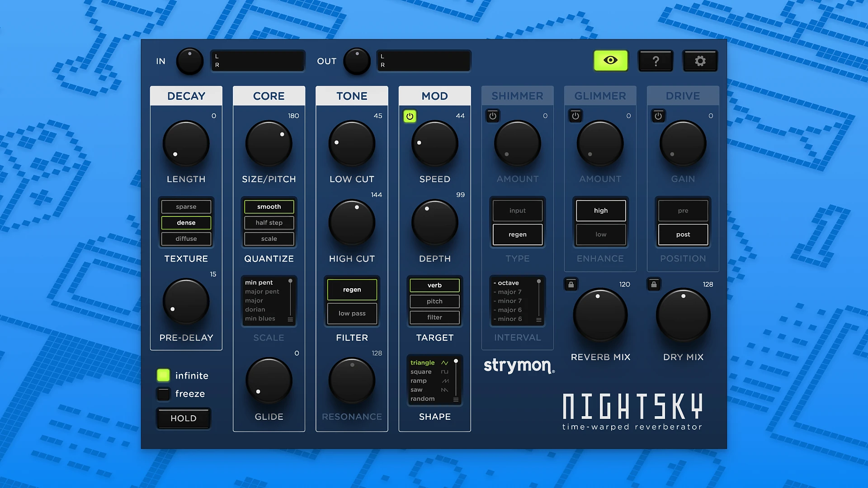Click the lock icon beside Reverb Mix
This screenshot has height=488, width=868.
tap(571, 284)
